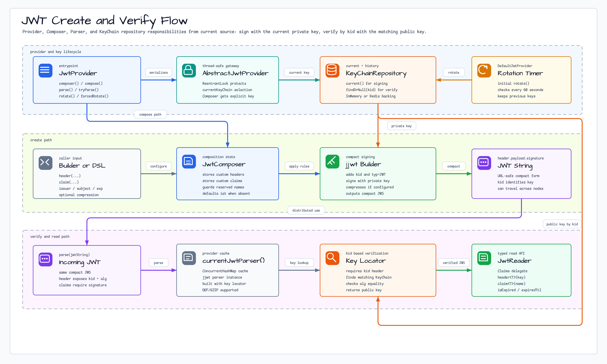The width and height of the screenshot is (607, 364).
Task: Click the JwtComposer document icon
Action: click(x=189, y=161)
